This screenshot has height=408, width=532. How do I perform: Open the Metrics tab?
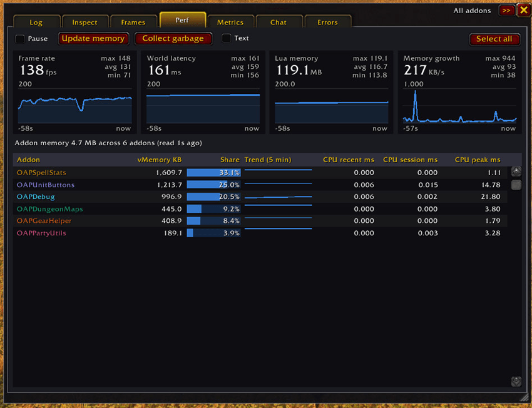point(231,22)
